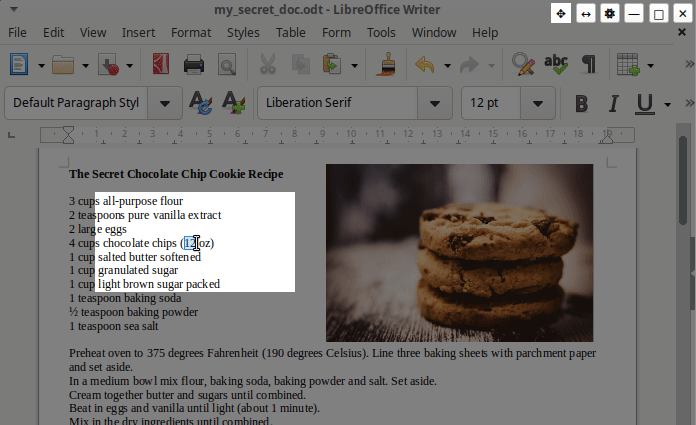
Task: Click the Print icon
Action: click(193, 66)
